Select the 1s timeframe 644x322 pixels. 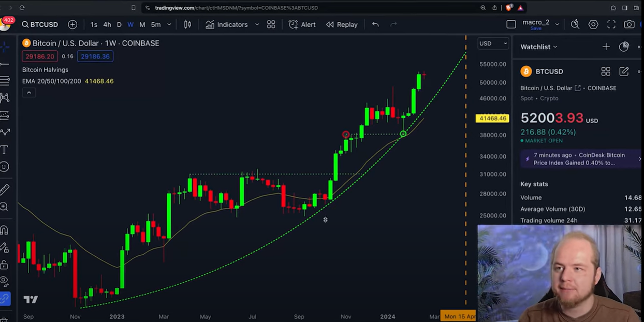94,24
